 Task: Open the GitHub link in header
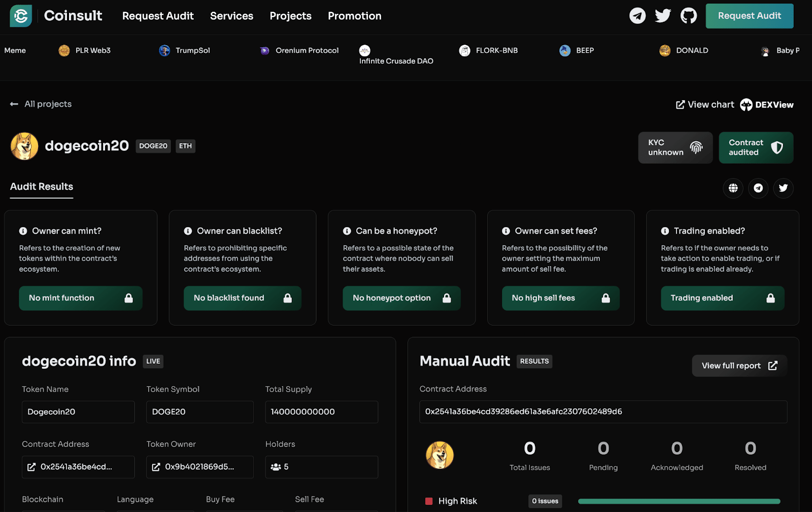[x=689, y=16]
